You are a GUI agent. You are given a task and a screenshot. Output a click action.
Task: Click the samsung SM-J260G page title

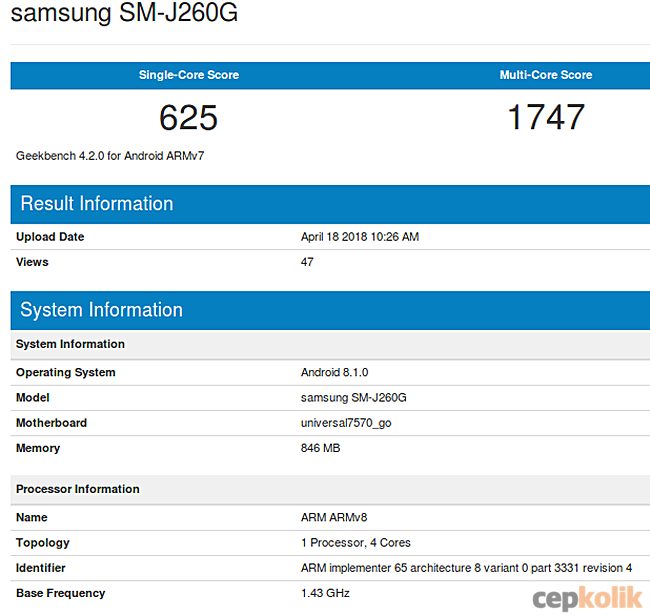[124, 15]
